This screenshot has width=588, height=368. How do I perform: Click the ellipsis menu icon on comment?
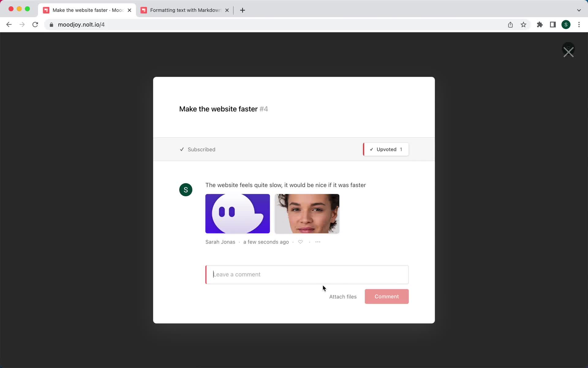(x=318, y=242)
